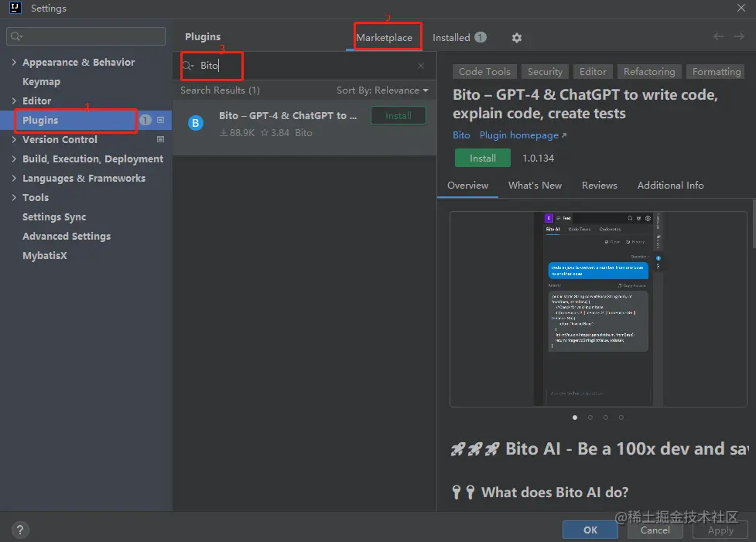Image resolution: width=756 pixels, height=542 pixels.
Task: Click the Editor category tag
Action: (593, 72)
